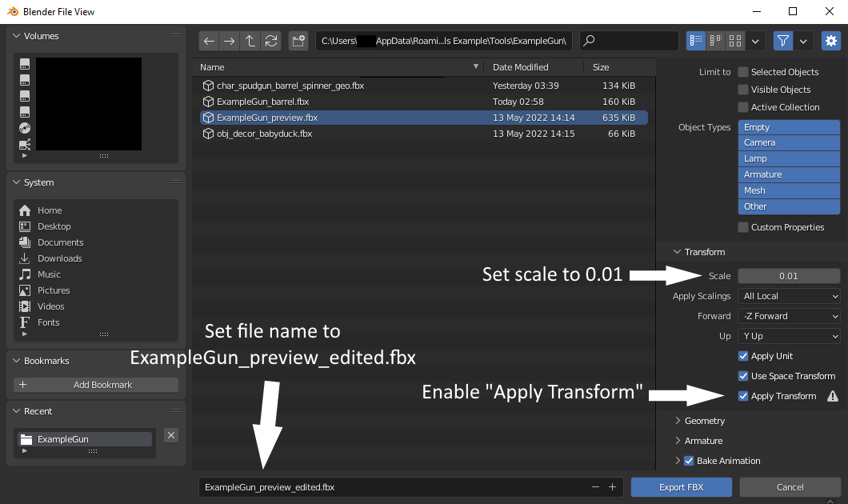Remove ExampleGun from recent list
The height and width of the screenshot is (504, 848).
pyautogui.click(x=171, y=435)
